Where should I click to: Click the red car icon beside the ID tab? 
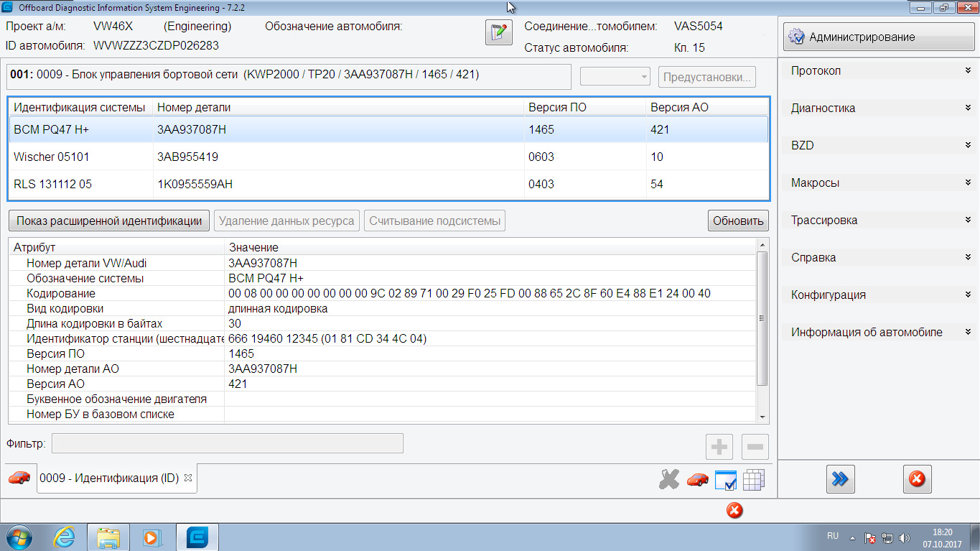coord(19,478)
